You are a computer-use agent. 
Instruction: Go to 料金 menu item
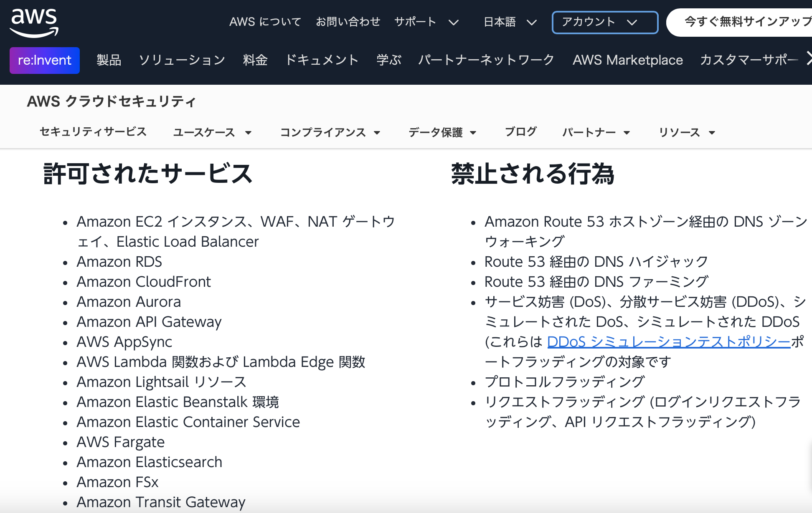(x=255, y=60)
